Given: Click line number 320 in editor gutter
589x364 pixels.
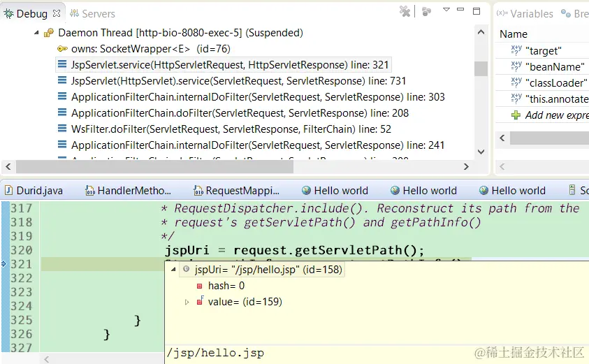Looking at the screenshot, I should click(22, 250).
